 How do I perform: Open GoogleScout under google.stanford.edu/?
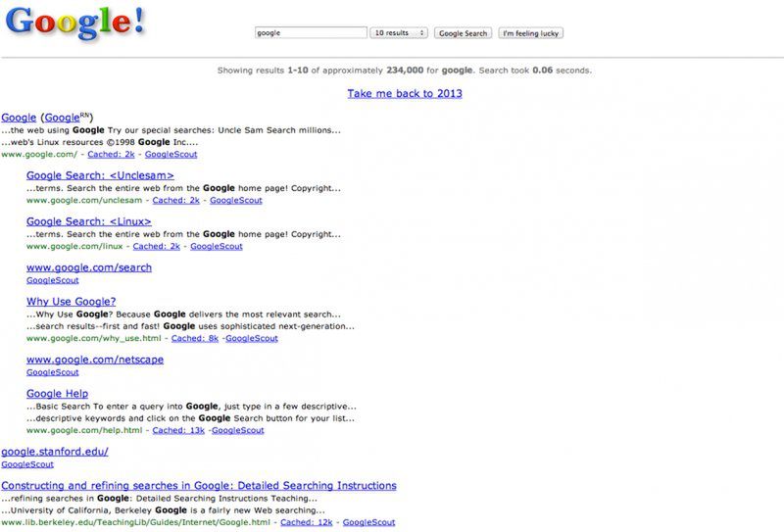[27, 464]
